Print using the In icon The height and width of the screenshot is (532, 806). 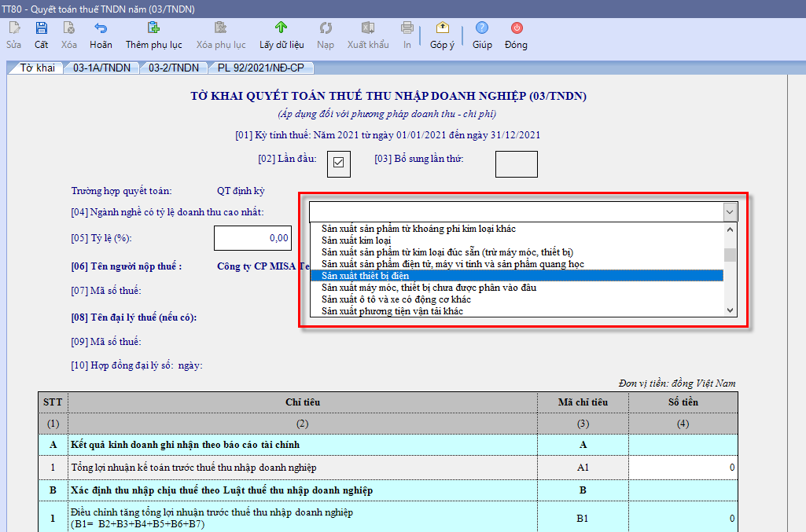tap(407, 28)
